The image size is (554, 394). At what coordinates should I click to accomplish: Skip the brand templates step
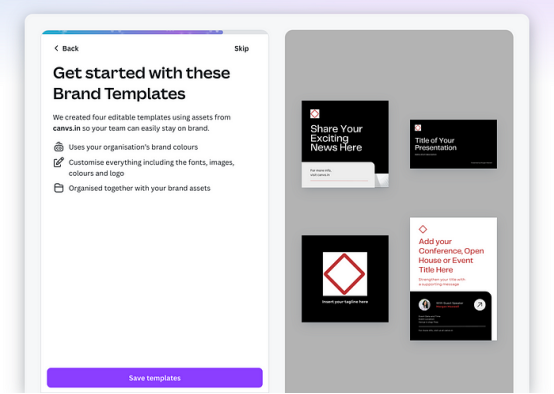point(242,48)
